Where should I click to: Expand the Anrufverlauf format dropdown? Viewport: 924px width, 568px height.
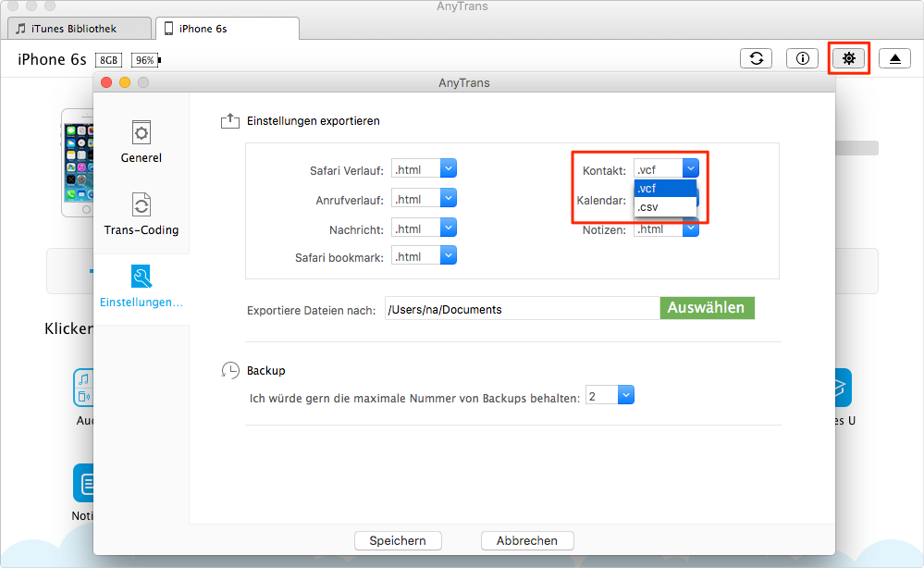[x=448, y=198]
